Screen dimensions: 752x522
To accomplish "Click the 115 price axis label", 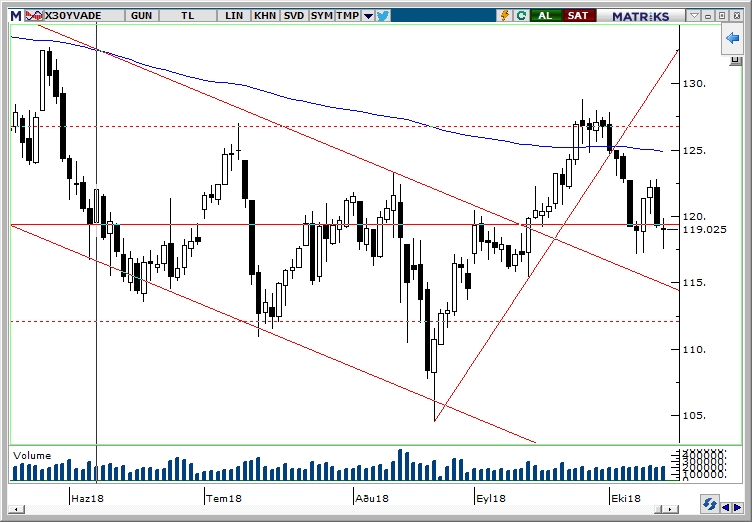I will pos(694,283).
